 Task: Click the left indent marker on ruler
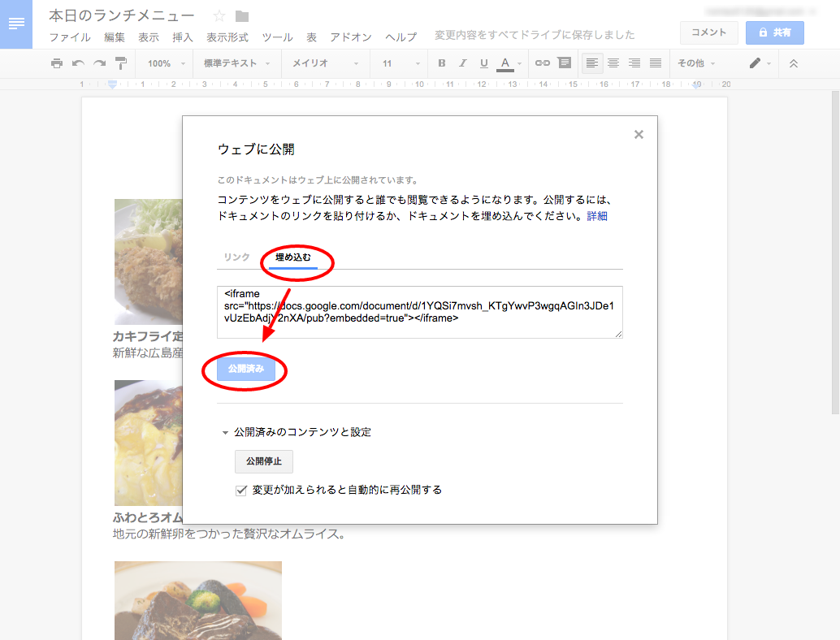(112, 84)
